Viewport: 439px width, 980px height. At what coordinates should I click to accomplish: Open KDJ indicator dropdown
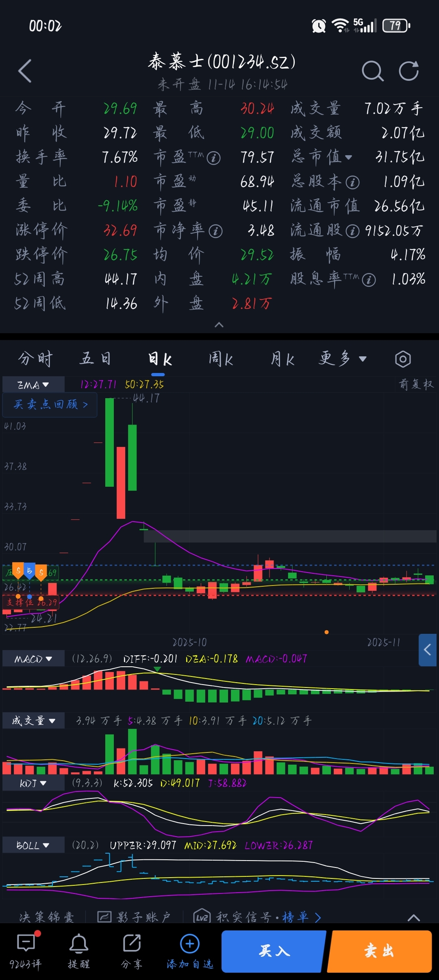tap(33, 783)
